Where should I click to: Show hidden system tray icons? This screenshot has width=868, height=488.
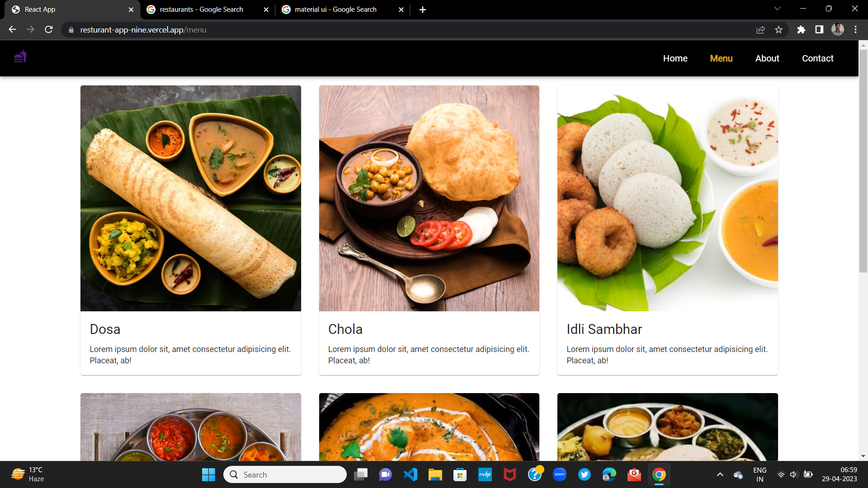click(720, 474)
